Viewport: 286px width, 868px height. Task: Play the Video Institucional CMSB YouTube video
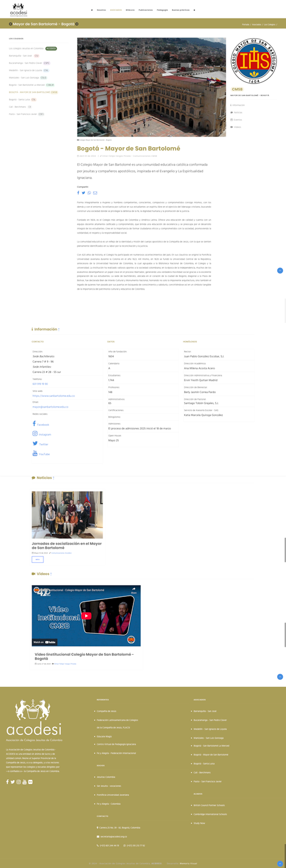(x=86, y=616)
